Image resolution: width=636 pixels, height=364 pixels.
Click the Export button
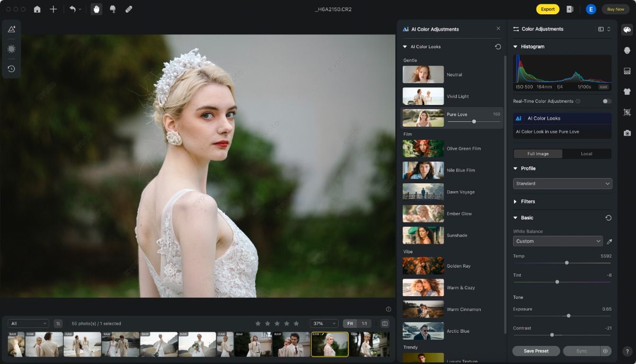pyautogui.click(x=547, y=9)
